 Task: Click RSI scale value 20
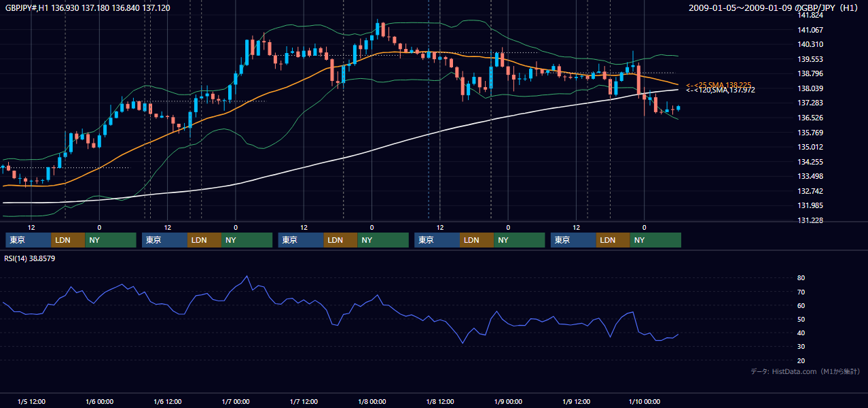(801, 360)
